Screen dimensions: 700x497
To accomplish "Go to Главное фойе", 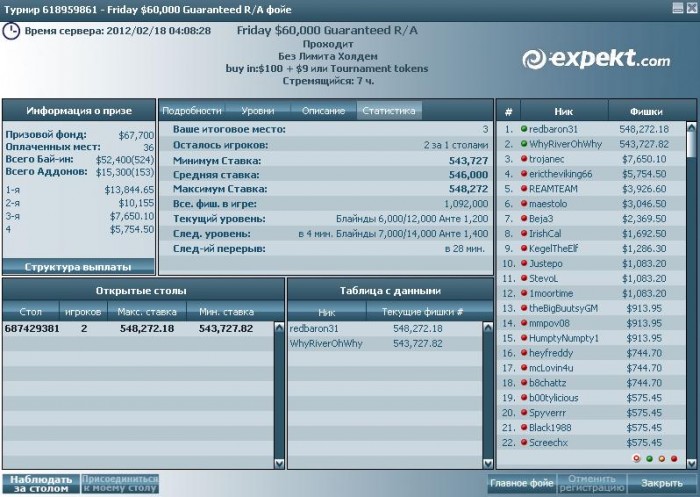I will [x=521, y=483].
